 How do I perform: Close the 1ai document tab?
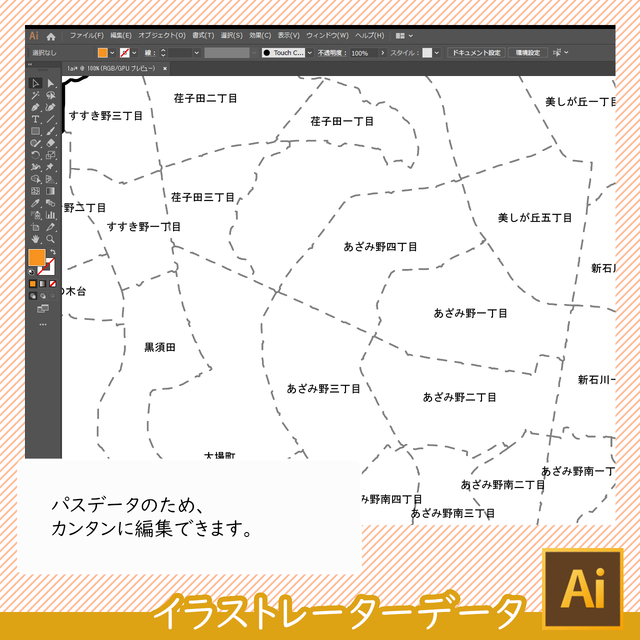point(165,69)
